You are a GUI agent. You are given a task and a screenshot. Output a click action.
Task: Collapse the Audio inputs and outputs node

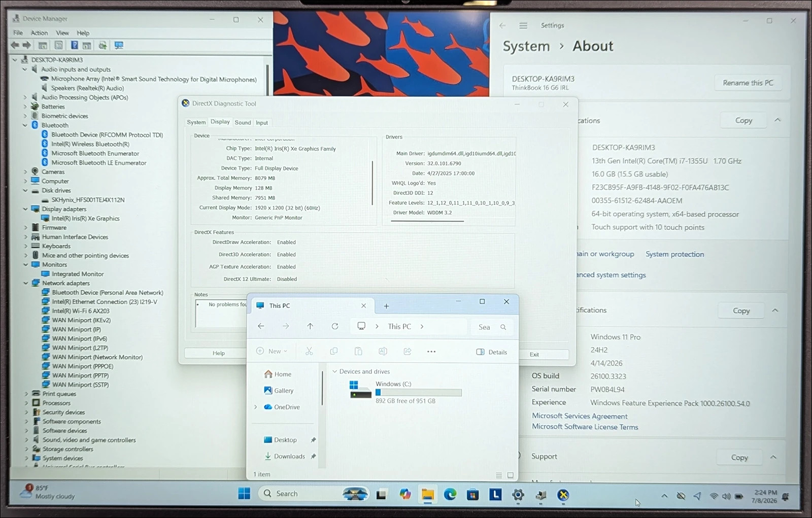click(25, 70)
